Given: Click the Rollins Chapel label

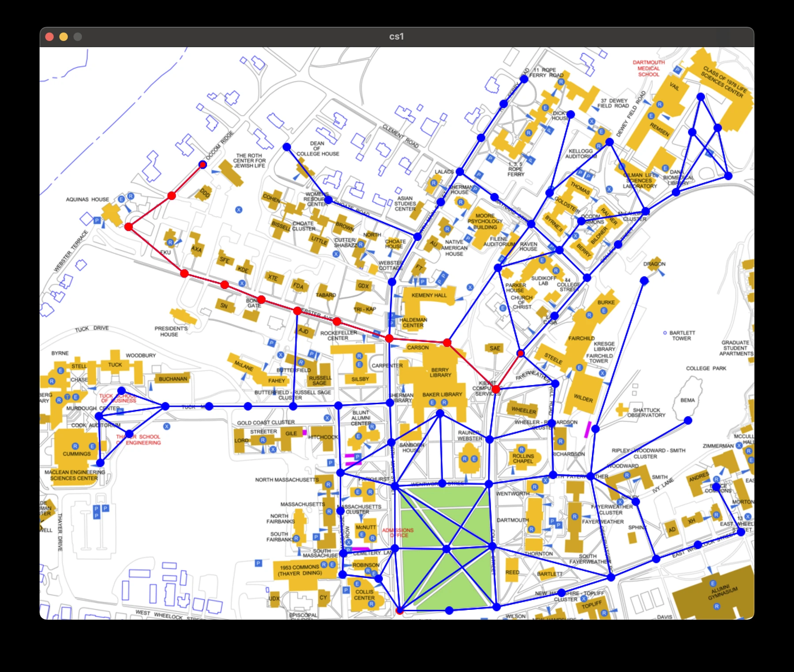Looking at the screenshot, I should point(523,458).
